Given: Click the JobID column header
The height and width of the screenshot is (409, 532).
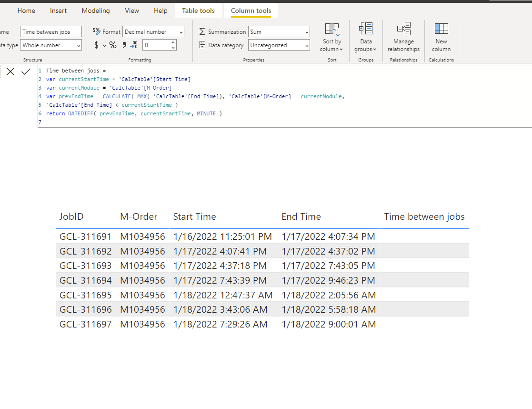Looking at the screenshot, I should coord(71,216).
